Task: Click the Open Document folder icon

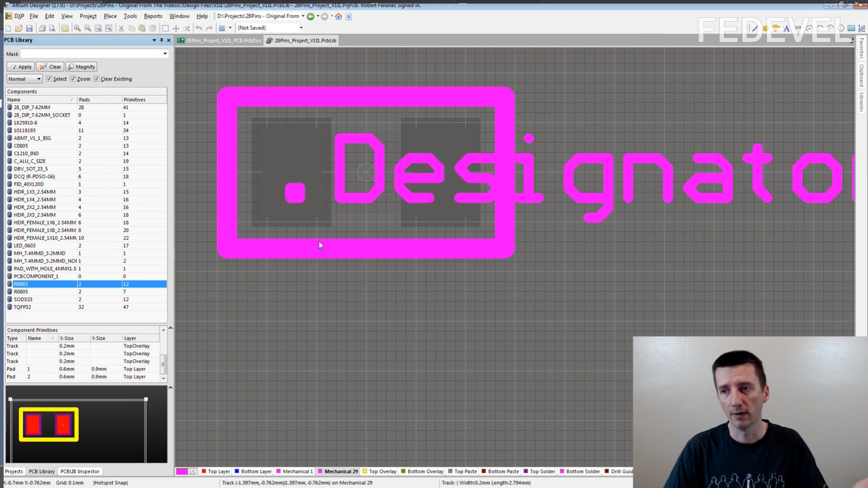Action: [19, 28]
